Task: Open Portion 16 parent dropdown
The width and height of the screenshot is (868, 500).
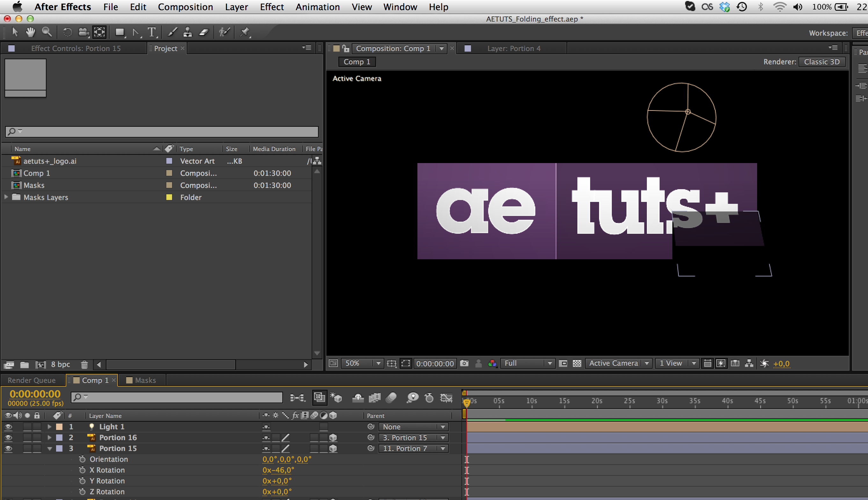Action: (x=413, y=438)
